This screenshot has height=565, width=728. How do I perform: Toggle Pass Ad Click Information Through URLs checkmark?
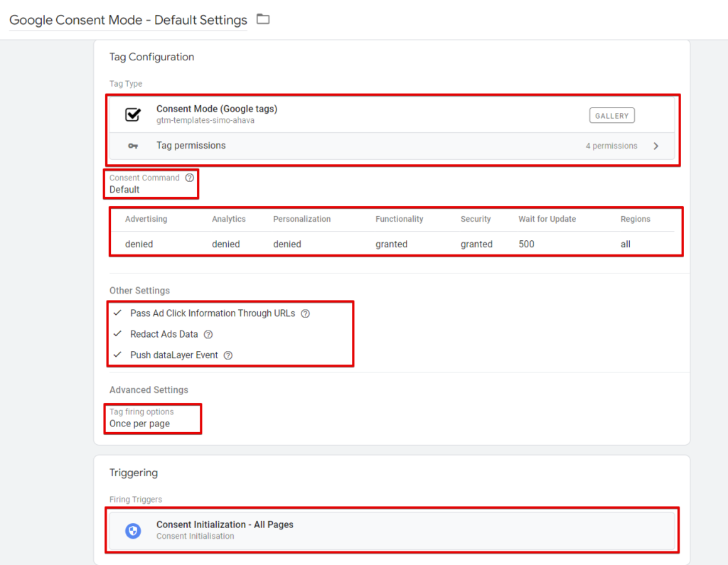117,313
